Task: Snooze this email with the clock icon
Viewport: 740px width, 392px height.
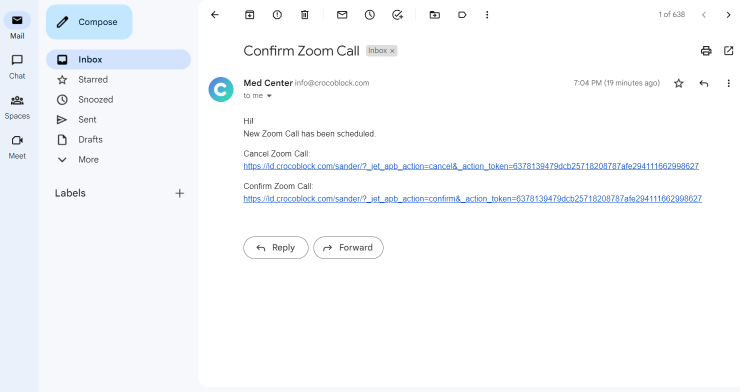Action: pyautogui.click(x=370, y=15)
